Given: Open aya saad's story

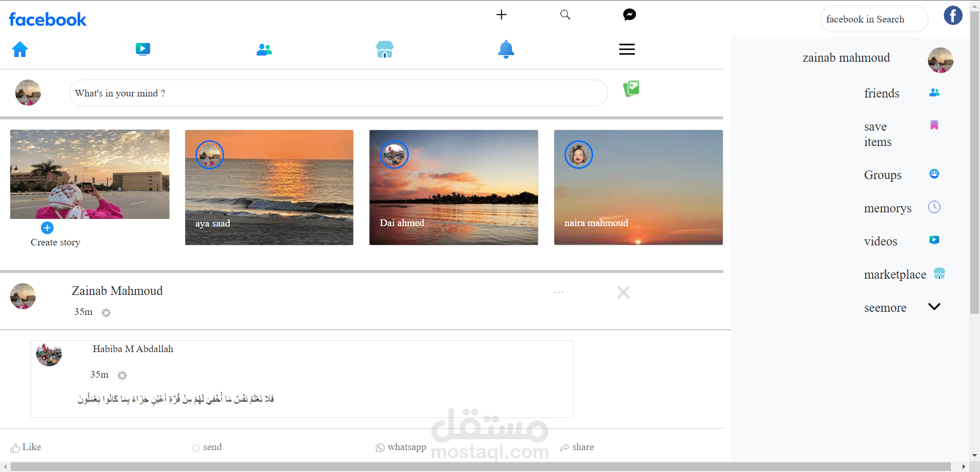Looking at the screenshot, I should [x=269, y=187].
